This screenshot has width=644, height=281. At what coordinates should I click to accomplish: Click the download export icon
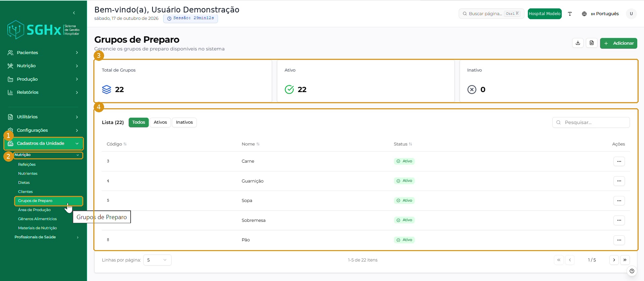[x=578, y=43]
